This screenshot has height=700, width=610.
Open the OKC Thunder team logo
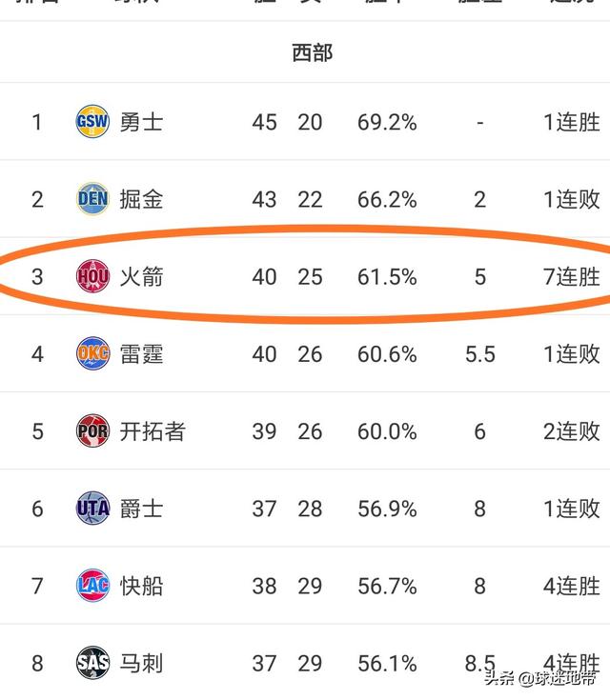[x=92, y=353]
